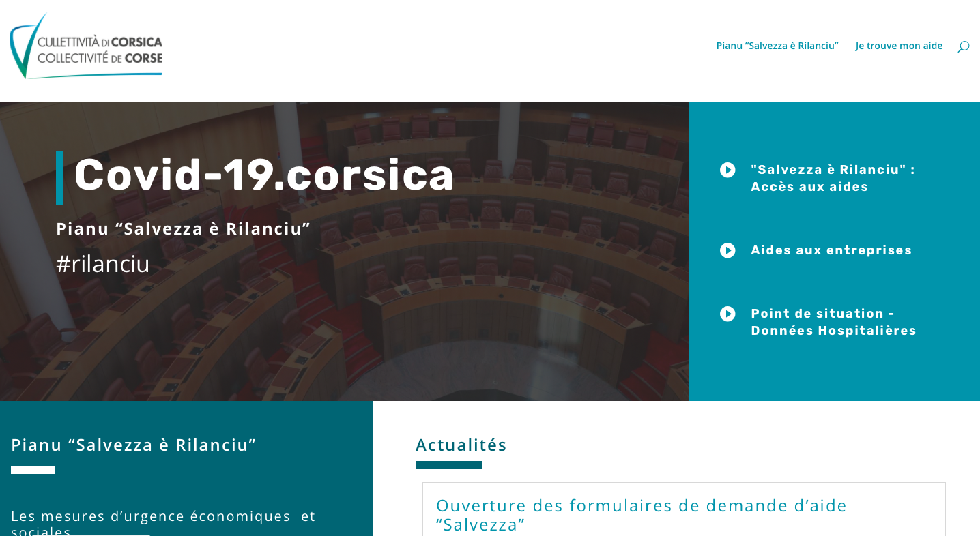Select the arrow icon beside "Salvezza è Rilanciu" aides
The image size is (980, 536).
tap(727, 170)
